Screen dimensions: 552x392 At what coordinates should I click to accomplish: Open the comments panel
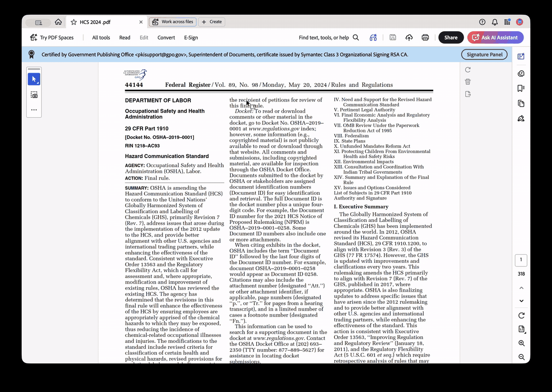tap(521, 73)
